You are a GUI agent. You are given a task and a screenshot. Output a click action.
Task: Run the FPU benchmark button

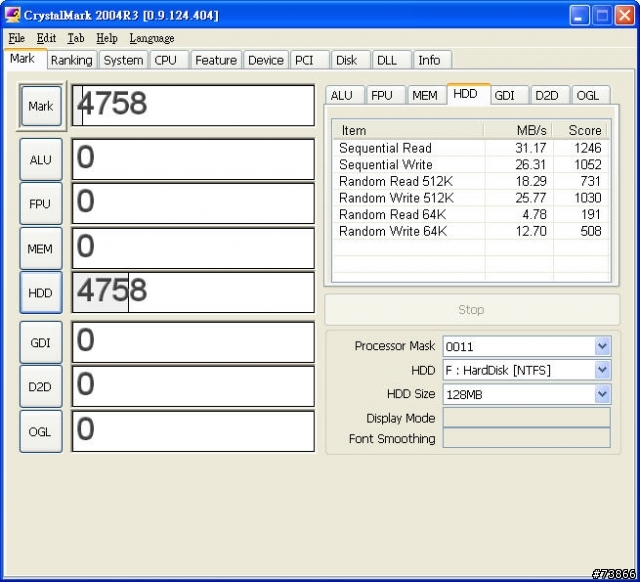[41, 204]
